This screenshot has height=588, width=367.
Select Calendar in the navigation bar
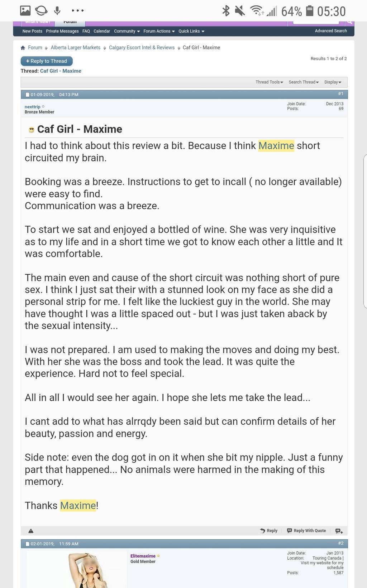point(102,31)
